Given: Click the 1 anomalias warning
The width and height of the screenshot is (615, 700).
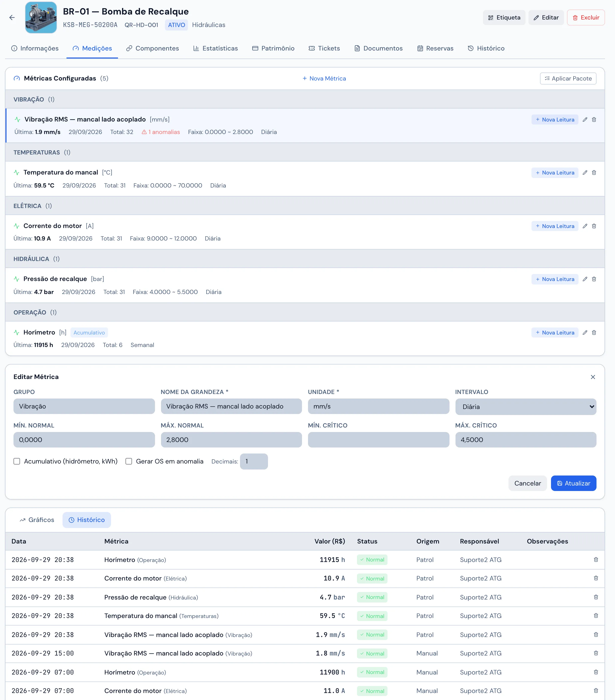Looking at the screenshot, I should point(160,132).
